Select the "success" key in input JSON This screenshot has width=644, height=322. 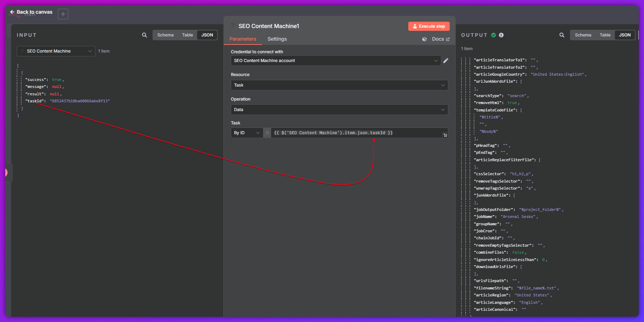[x=36, y=80]
